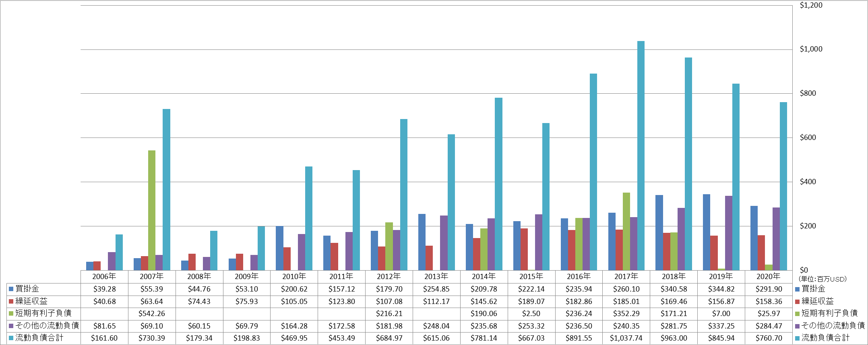
Task: Select the $81.65 cell for 2006
Action: (x=104, y=326)
